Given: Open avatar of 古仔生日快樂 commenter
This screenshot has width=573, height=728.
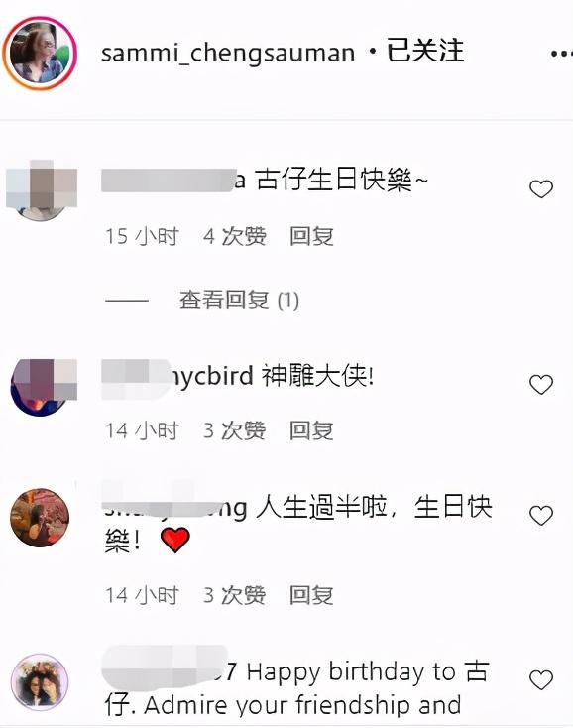Looking at the screenshot, I should (x=42, y=189).
